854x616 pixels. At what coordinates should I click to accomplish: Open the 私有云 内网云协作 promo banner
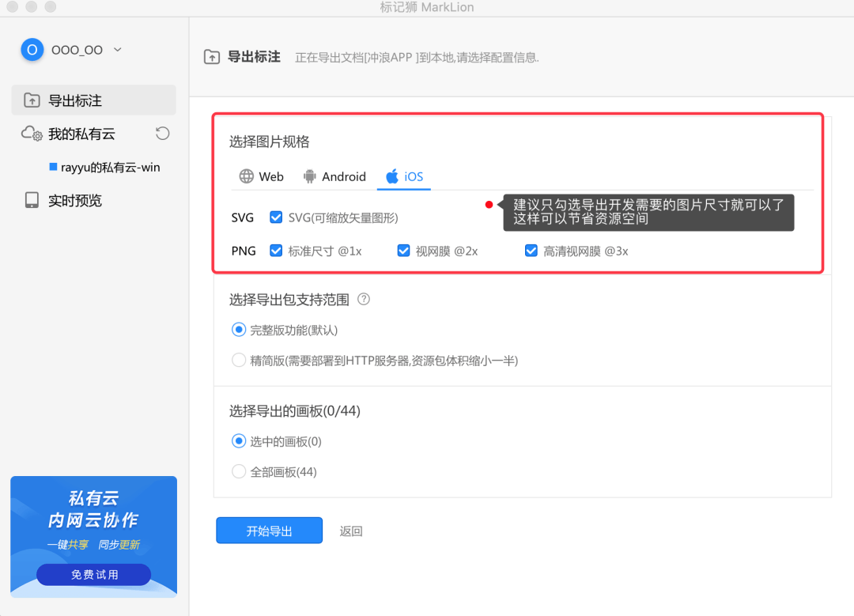coord(93,537)
